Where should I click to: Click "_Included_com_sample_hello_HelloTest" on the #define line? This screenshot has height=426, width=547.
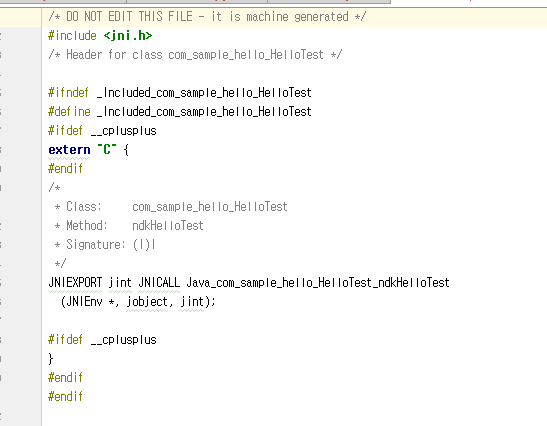pos(204,112)
